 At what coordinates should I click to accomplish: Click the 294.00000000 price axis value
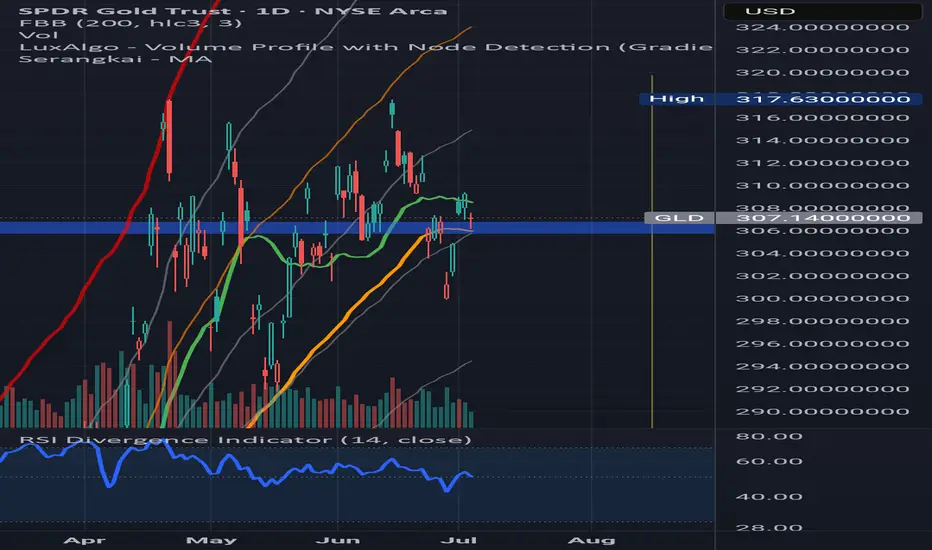(x=823, y=366)
